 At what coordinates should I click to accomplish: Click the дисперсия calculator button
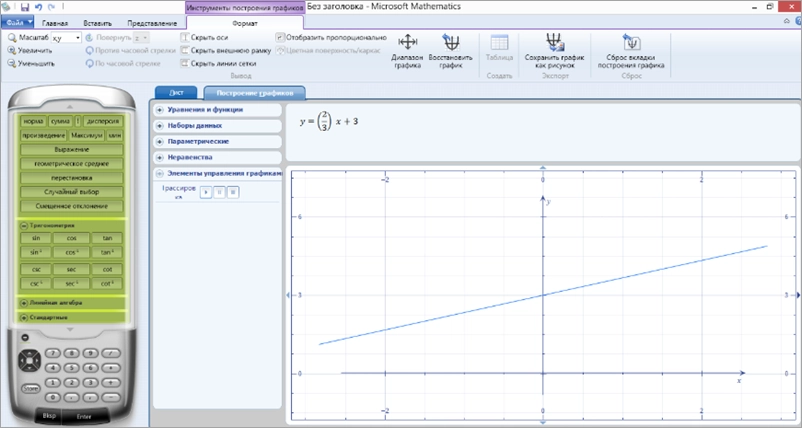[103, 121]
